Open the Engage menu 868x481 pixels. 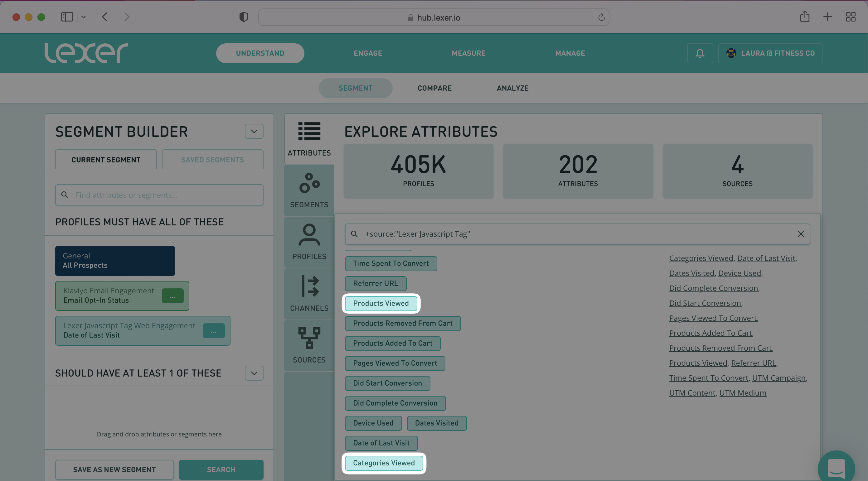pos(368,53)
